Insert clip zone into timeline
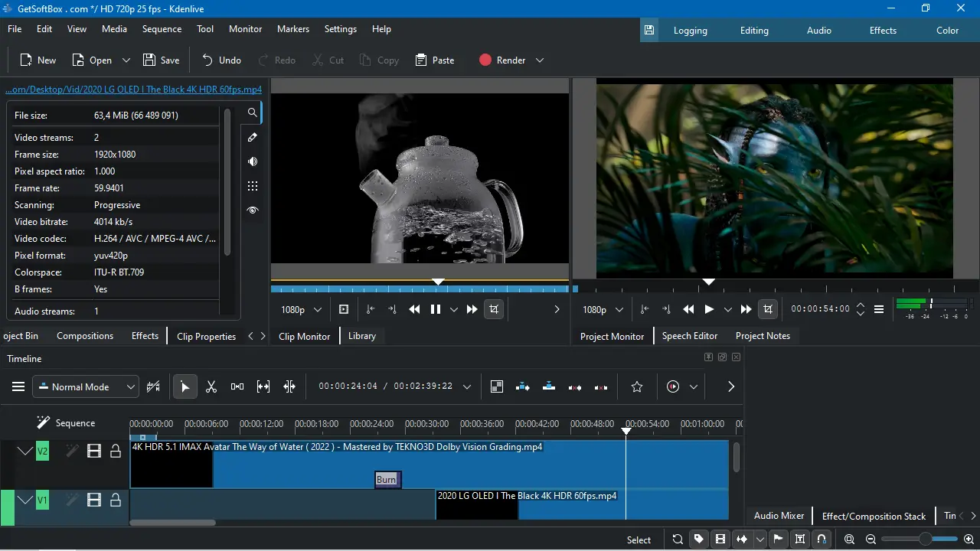 (x=523, y=386)
